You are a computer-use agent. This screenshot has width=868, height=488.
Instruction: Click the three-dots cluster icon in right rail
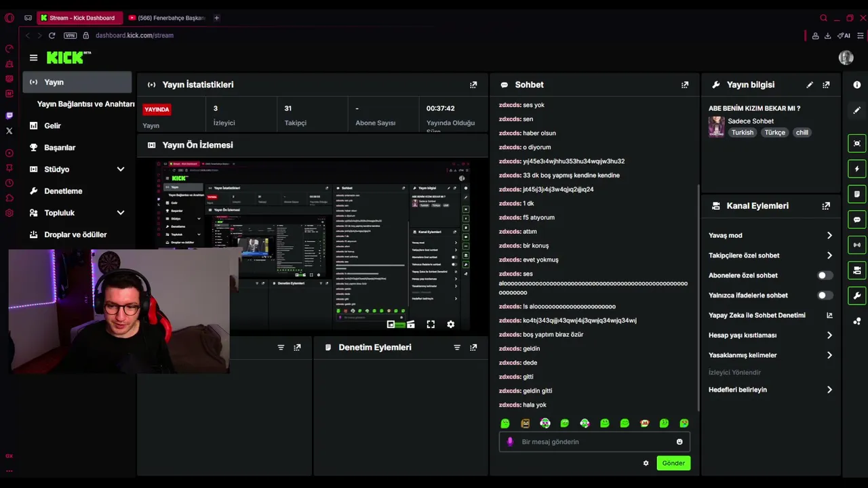(x=857, y=321)
